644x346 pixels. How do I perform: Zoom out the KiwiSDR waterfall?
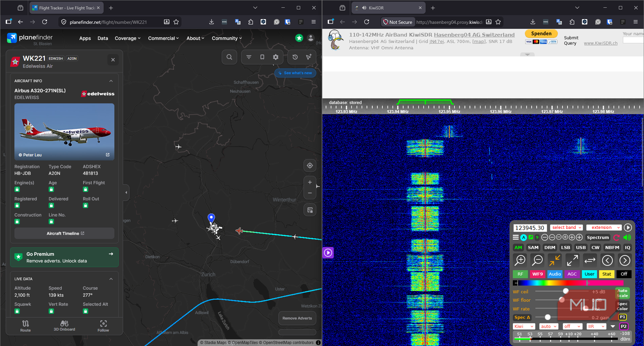pyautogui.click(x=538, y=260)
